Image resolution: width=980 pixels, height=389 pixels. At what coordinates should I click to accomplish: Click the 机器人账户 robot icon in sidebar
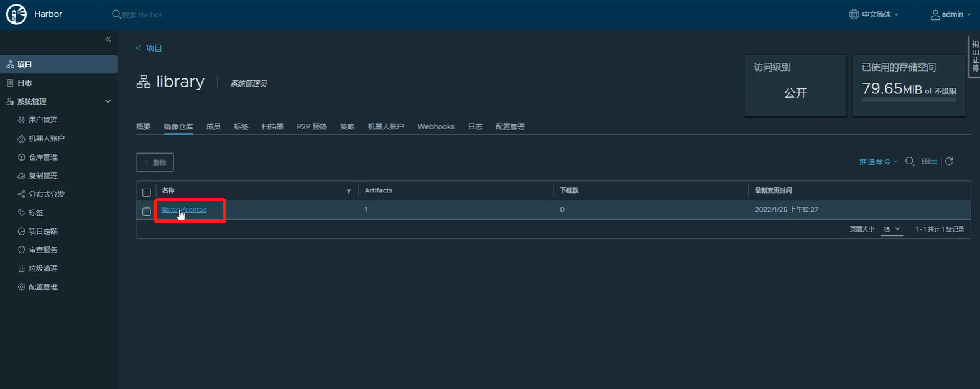(x=22, y=139)
